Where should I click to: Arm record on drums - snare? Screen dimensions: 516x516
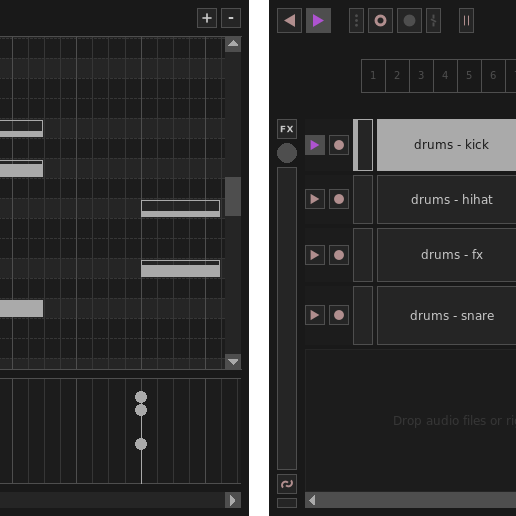pyautogui.click(x=339, y=315)
